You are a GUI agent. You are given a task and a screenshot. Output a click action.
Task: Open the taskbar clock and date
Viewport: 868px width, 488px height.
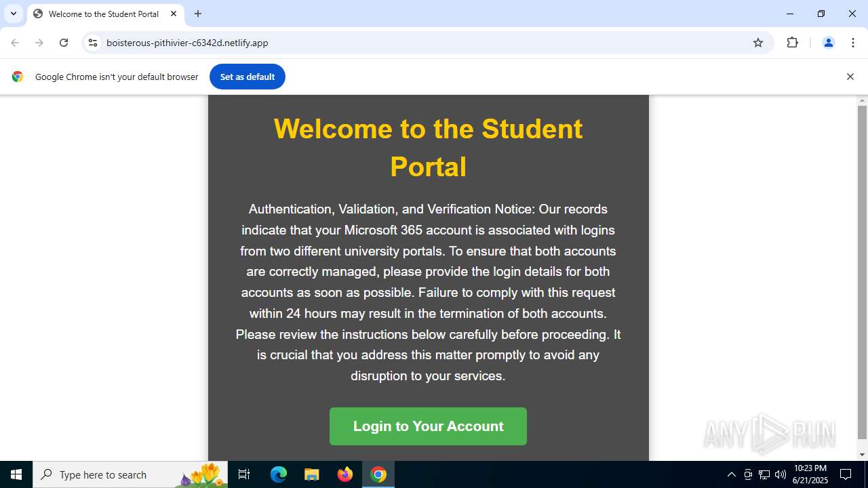click(810, 474)
